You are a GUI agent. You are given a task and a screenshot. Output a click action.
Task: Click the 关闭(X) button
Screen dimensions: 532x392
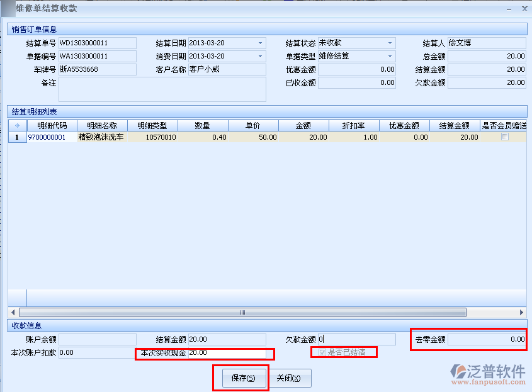coord(289,378)
